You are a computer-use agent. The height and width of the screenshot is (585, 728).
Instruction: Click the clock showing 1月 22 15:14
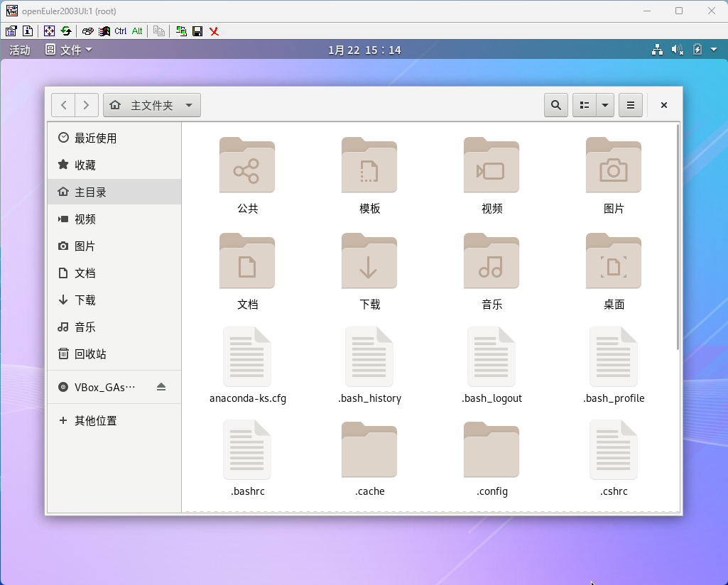point(364,50)
